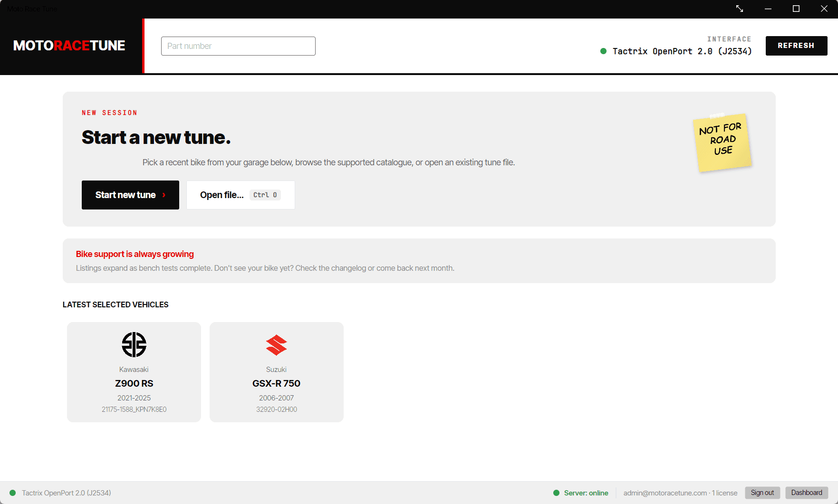
Task: Click the status bar device indicator dot
Action: tap(13, 493)
